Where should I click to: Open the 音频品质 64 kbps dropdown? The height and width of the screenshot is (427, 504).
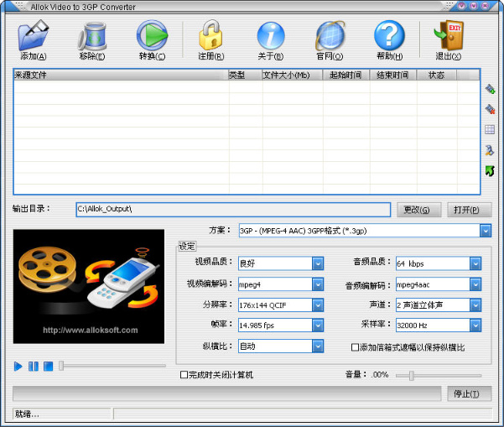coord(475,263)
